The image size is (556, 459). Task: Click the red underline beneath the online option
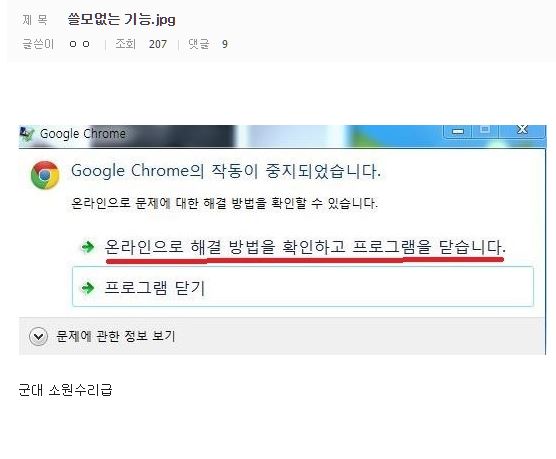[x=305, y=261]
